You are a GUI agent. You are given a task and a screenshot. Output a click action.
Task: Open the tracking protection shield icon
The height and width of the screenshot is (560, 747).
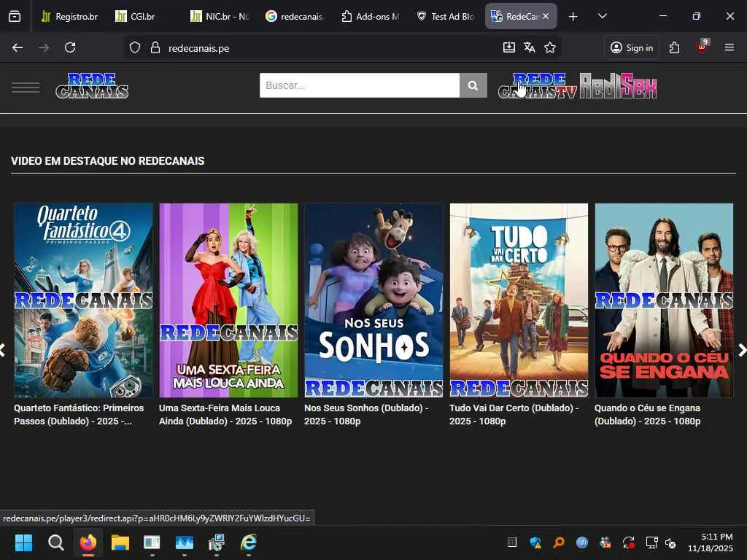coord(135,47)
